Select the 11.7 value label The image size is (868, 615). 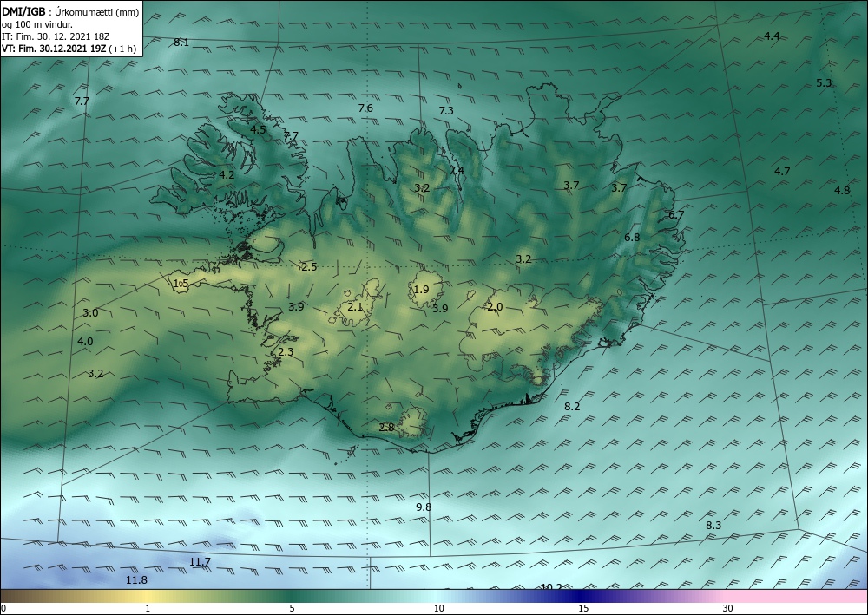pos(200,562)
